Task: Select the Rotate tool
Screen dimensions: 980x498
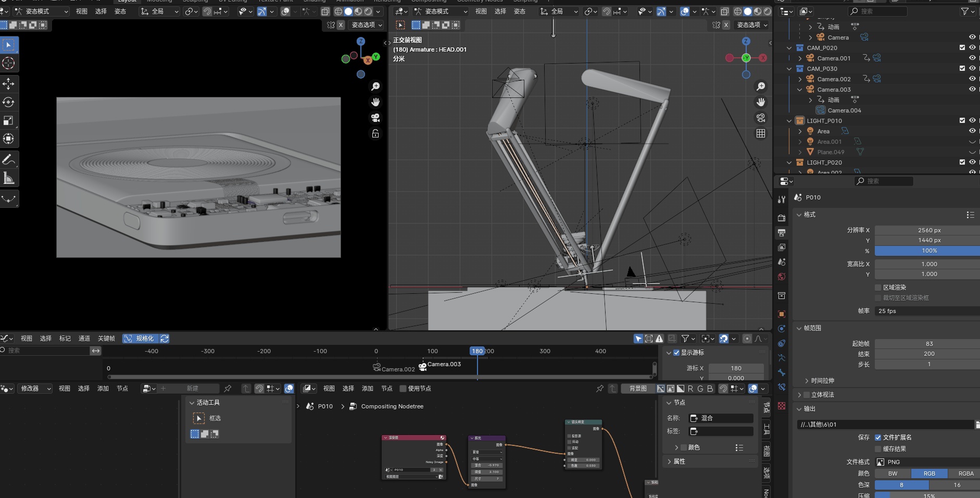Action: point(9,102)
